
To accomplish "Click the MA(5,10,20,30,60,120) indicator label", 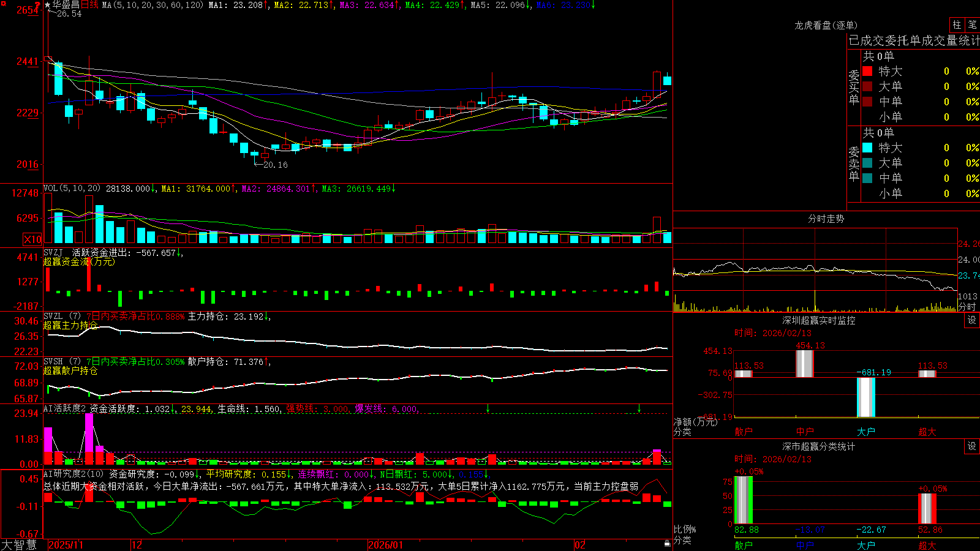I will point(153,5).
